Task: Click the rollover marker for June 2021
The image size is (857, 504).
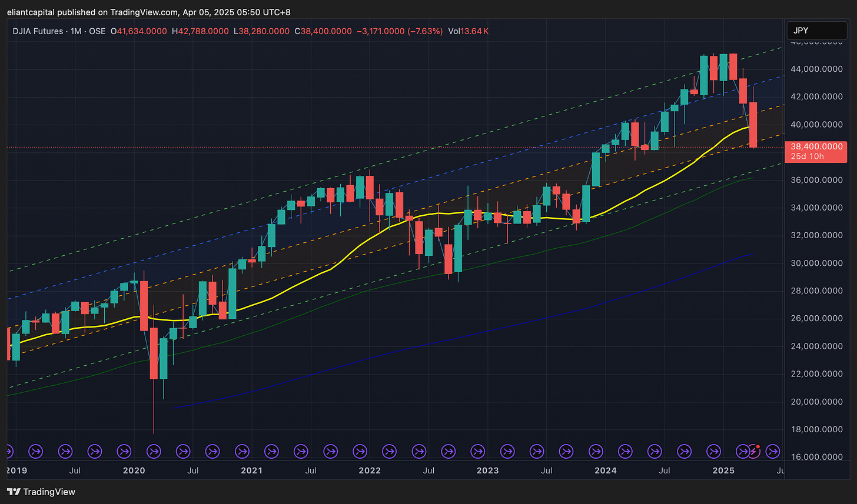Action: coord(301,452)
